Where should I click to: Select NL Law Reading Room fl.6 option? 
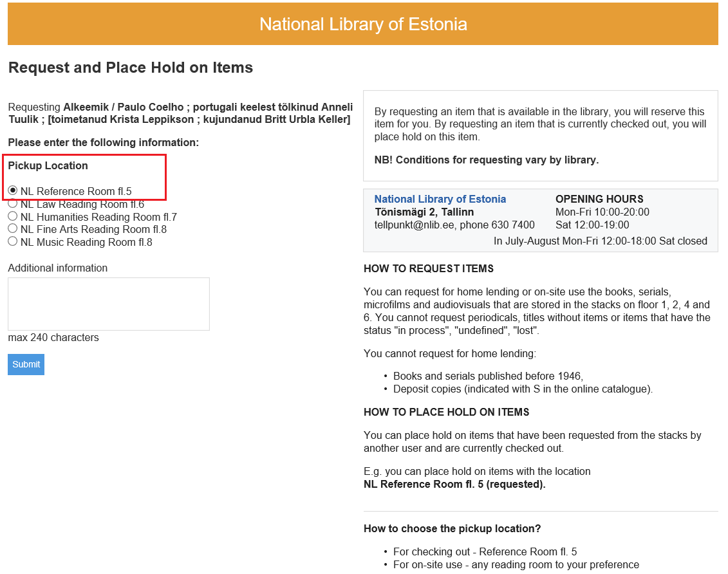12,204
